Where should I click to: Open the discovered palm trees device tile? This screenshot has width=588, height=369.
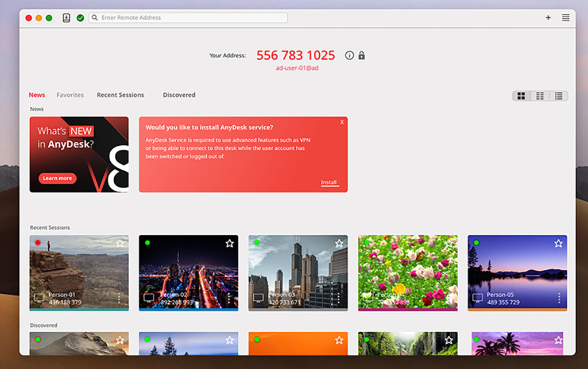(517, 344)
